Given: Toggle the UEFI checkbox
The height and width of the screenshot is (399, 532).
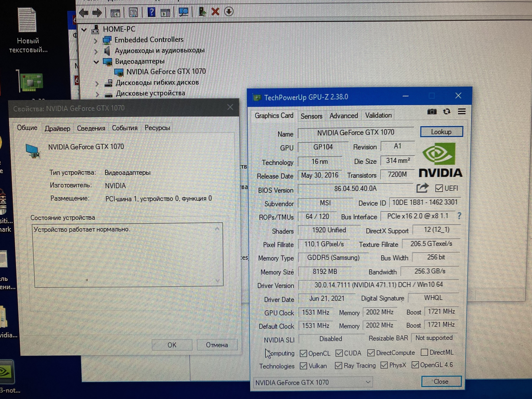Looking at the screenshot, I should pyautogui.click(x=439, y=188).
